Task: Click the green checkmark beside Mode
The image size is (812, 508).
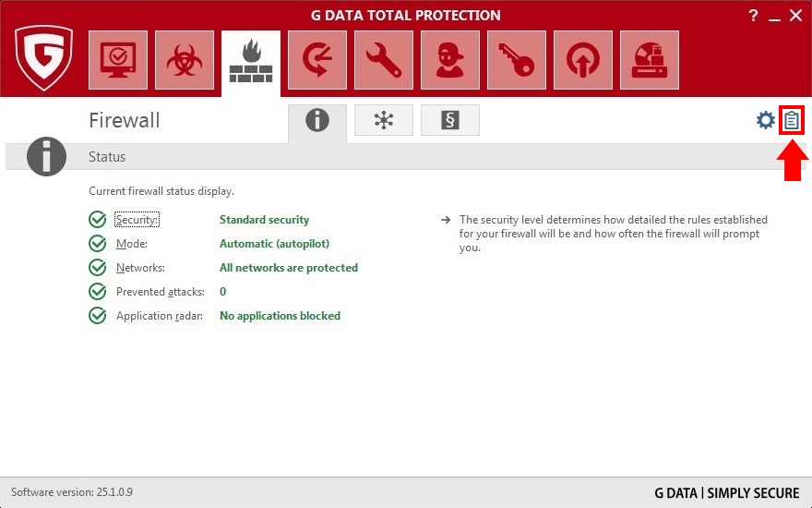Action: pos(98,243)
